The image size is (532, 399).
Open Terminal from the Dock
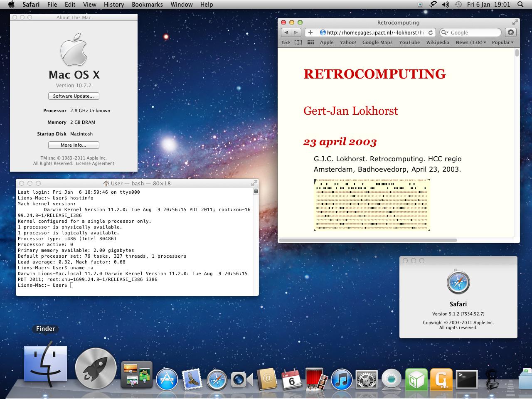coord(467,379)
